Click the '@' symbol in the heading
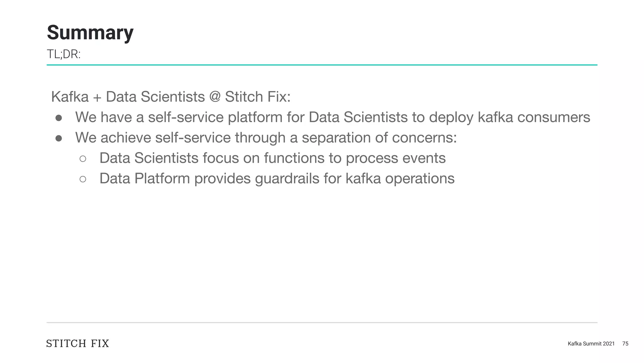The height and width of the screenshot is (363, 644). click(x=215, y=97)
